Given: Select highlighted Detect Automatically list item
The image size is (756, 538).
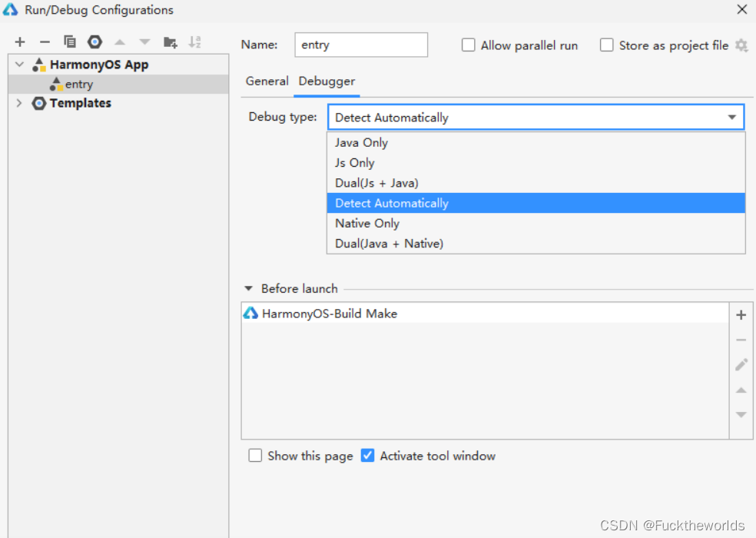Looking at the screenshot, I should [536, 203].
